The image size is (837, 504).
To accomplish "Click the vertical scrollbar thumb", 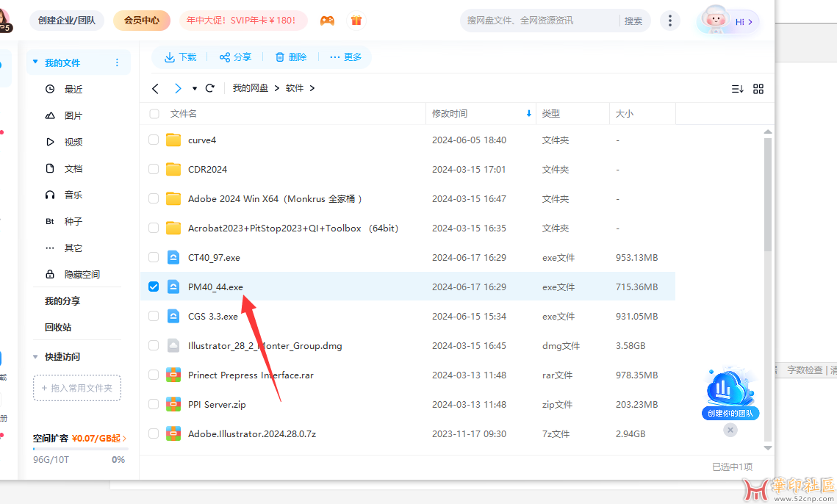I will tap(768, 195).
